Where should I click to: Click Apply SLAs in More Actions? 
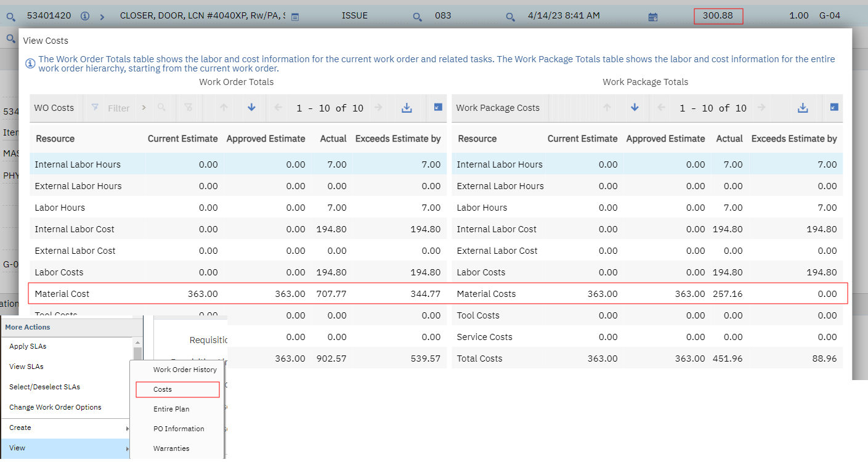pos(28,346)
